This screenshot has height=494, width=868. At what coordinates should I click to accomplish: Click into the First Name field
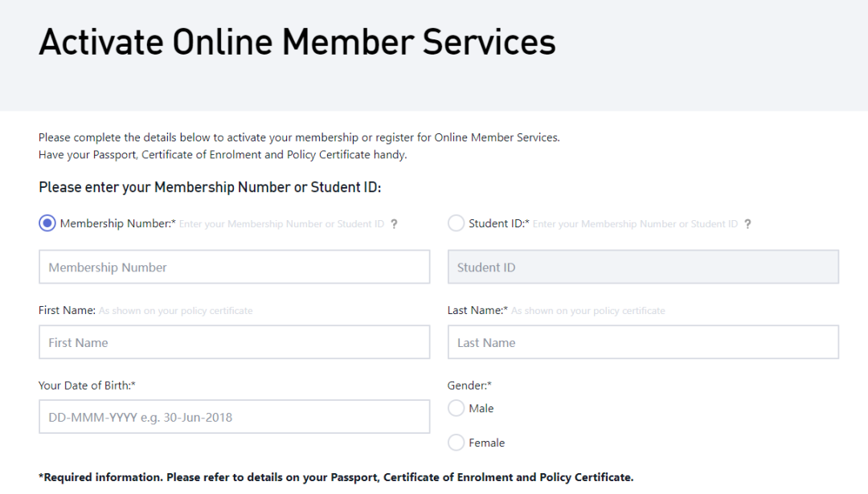coord(234,342)
